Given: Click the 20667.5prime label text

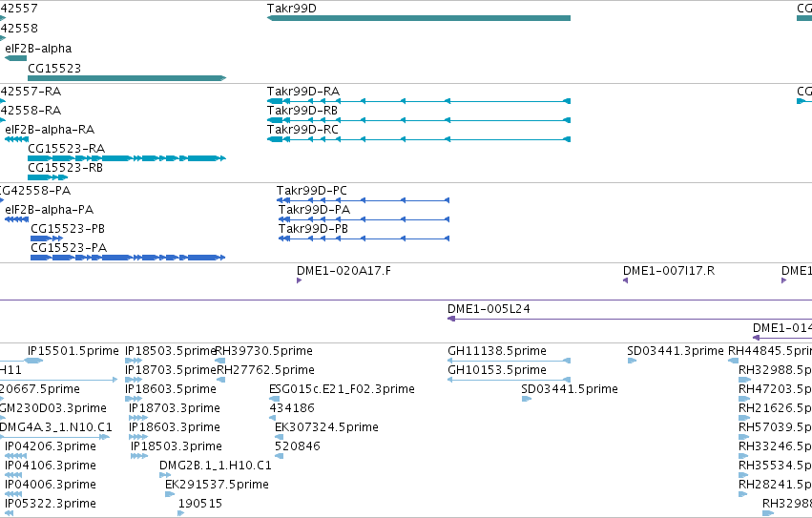Looking at the screenshot, I should click(x=40, y=389).
